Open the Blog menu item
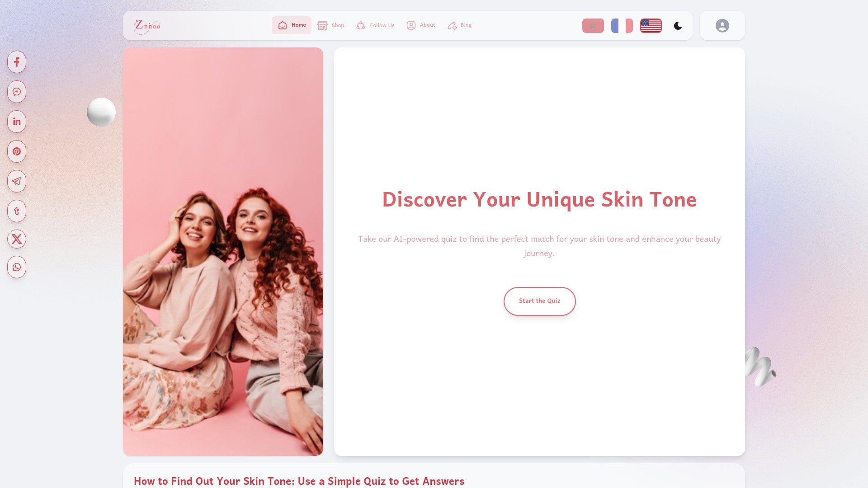Screen dimensions: 868x488 [x=459, y=25]
